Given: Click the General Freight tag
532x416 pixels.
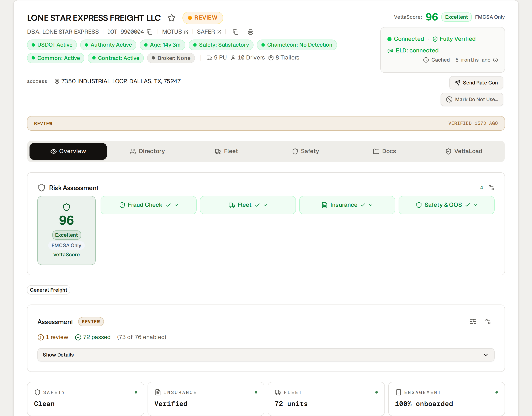Looking at the screenshot, I should click(x=48, y=290).
